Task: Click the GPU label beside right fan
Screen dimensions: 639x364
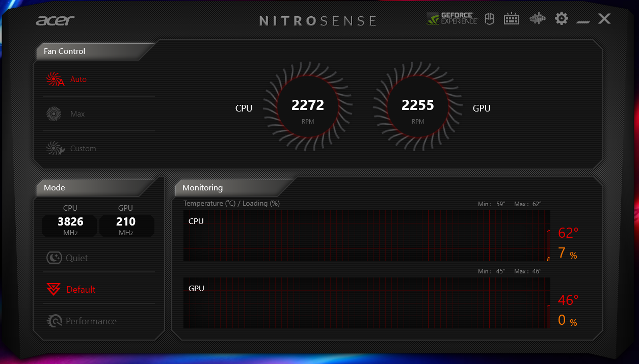Action: [482, 108]
